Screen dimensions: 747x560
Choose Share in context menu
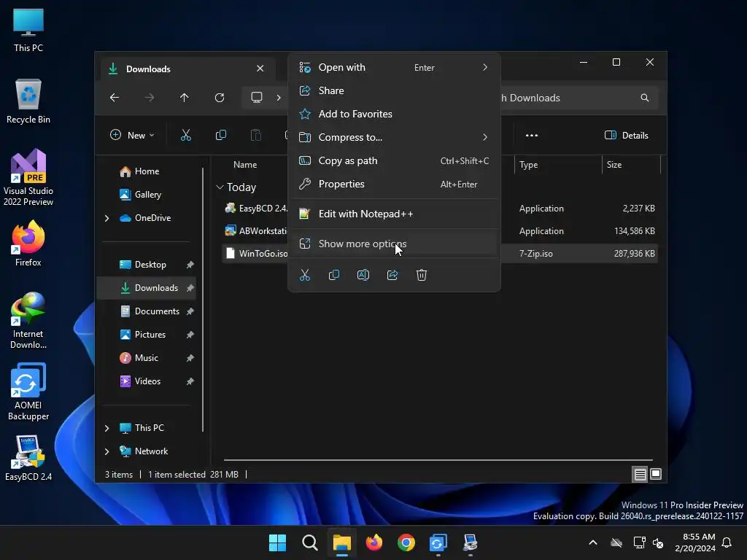point(394,90)
